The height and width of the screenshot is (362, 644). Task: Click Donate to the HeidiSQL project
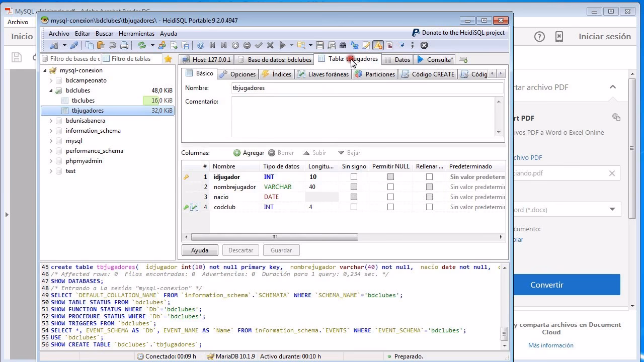(x=458, y=33)
